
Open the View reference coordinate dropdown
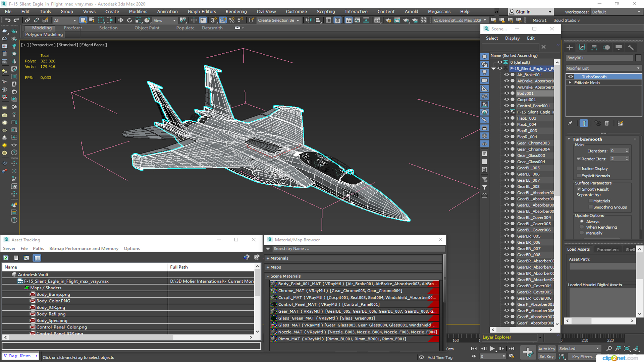point(164,20)
